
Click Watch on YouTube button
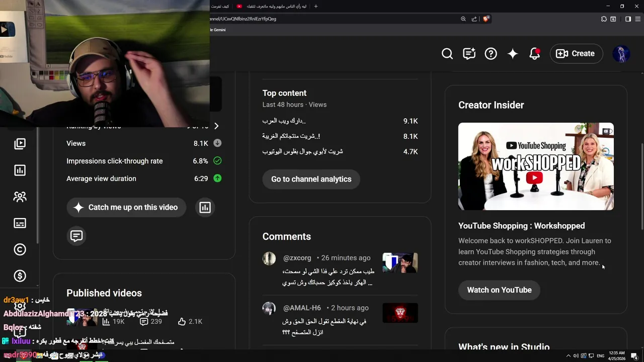499,290
